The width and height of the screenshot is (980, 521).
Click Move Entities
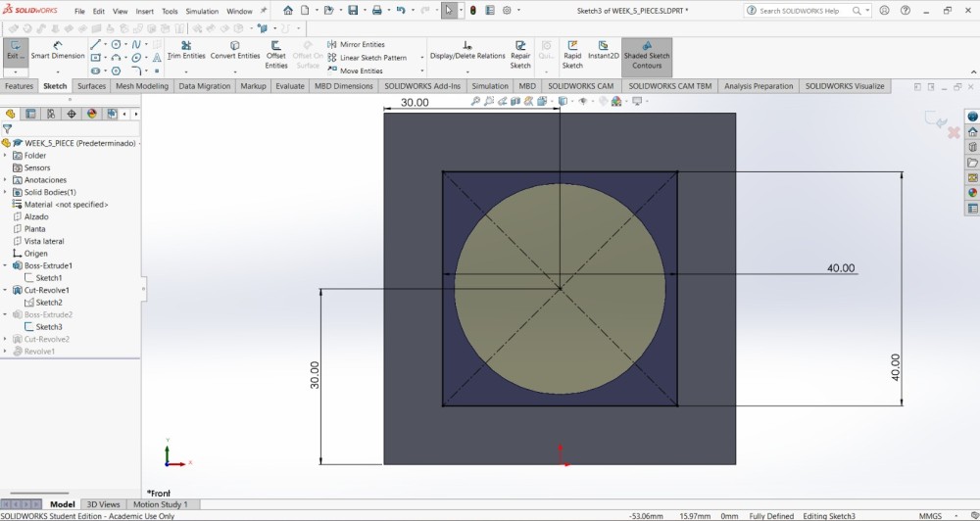355,71
